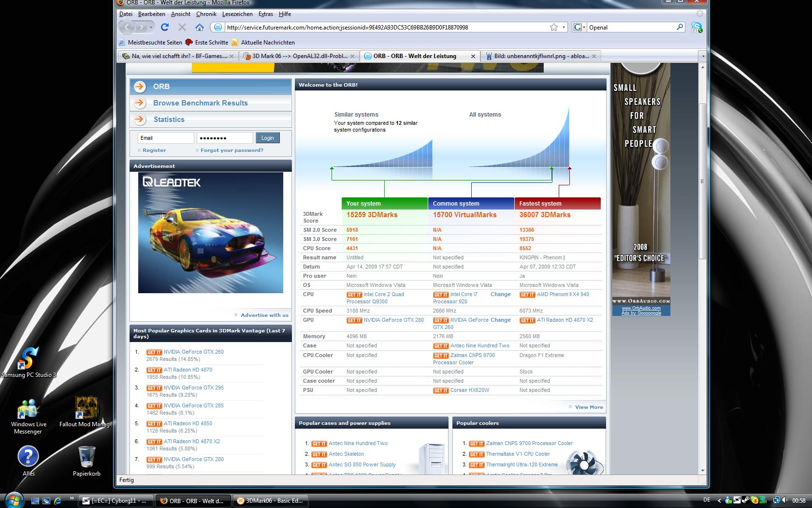812x508 pixels.
Task: Click the View More link
Action: tap(589, 407)
